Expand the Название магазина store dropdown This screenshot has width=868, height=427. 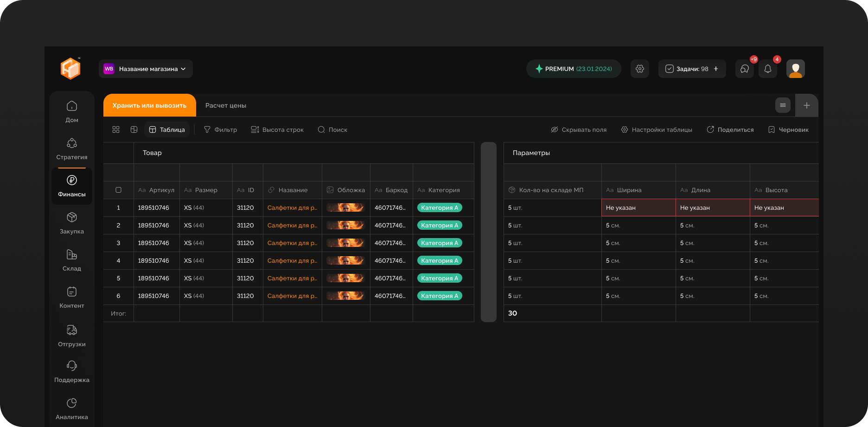click(146, 69)
